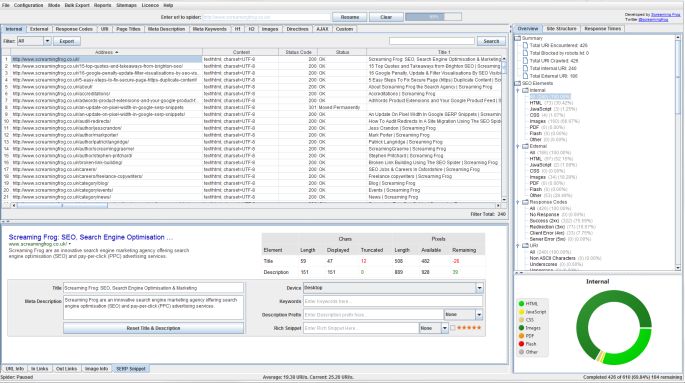Collapse the External tree node
Image resolution: width=685 pixels, height=383 pixels.
pyautogui.click(x=518, y=146)
